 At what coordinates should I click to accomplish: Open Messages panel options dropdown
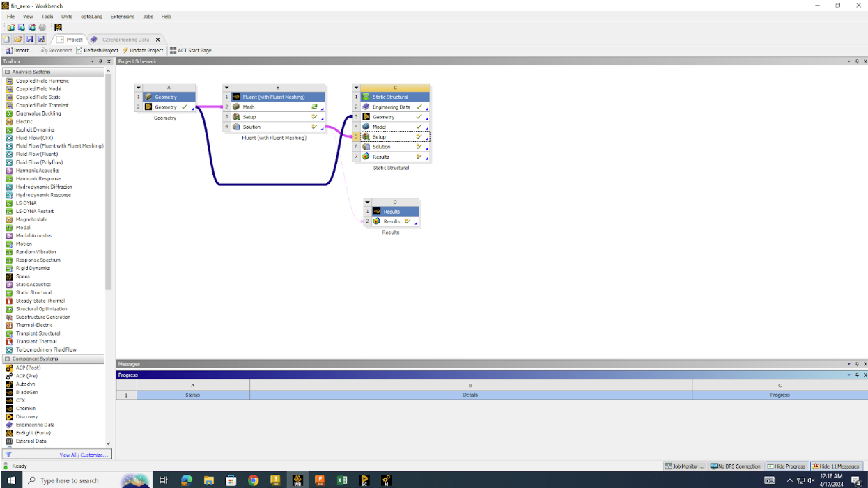click(848, 364)
